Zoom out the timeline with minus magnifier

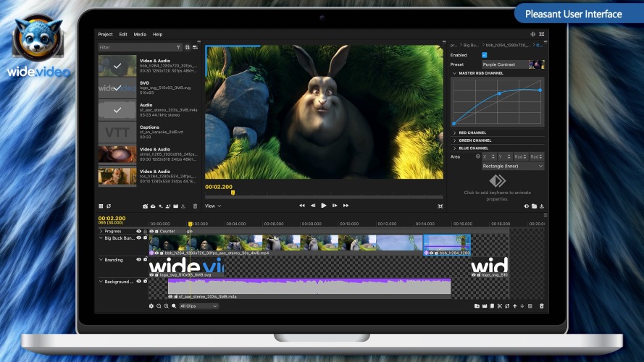point(159,306)
